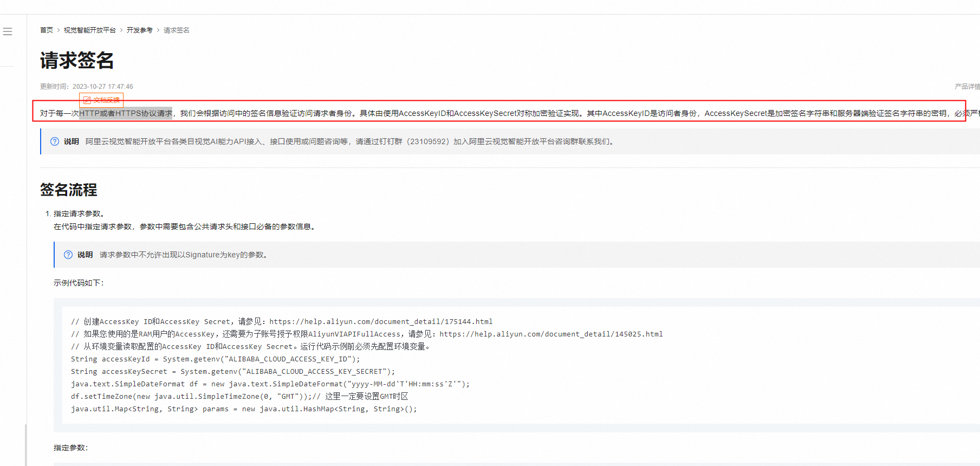Click the document_detail/175144.html URL in code
The height and width of the screenshot is (466, 980).
click(x=381, y=322)
